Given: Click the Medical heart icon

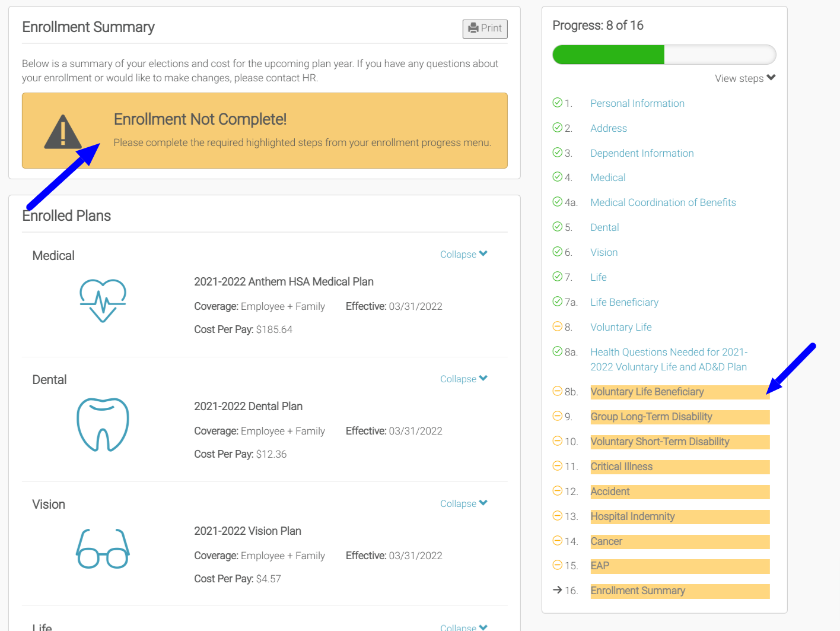Looking at the screenshot, I should 103,300.
